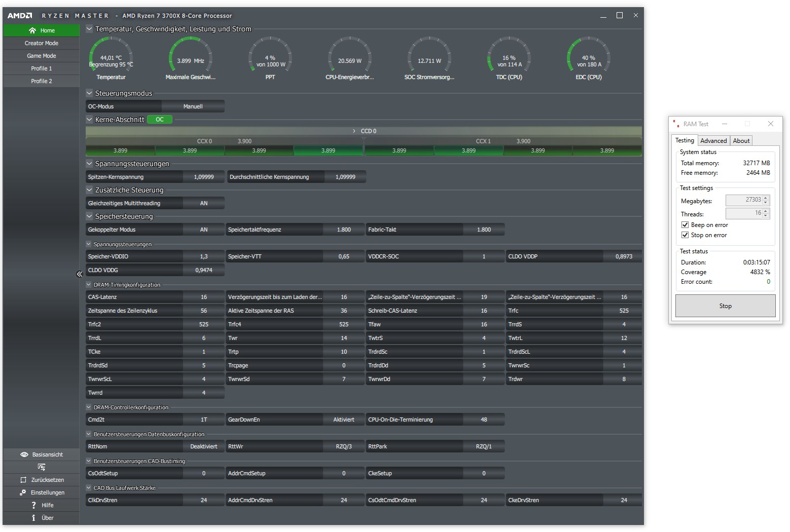Toggle Stop on error checkbox
790x532 pixels.
(685, 235)
